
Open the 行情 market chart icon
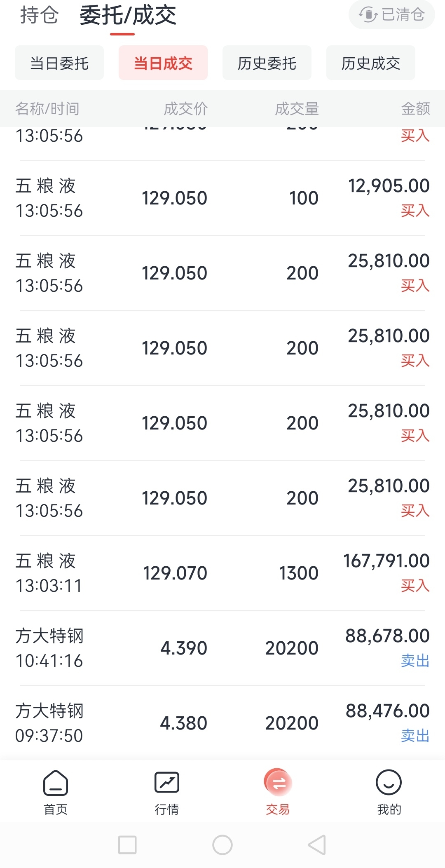(x=166, y=782)
